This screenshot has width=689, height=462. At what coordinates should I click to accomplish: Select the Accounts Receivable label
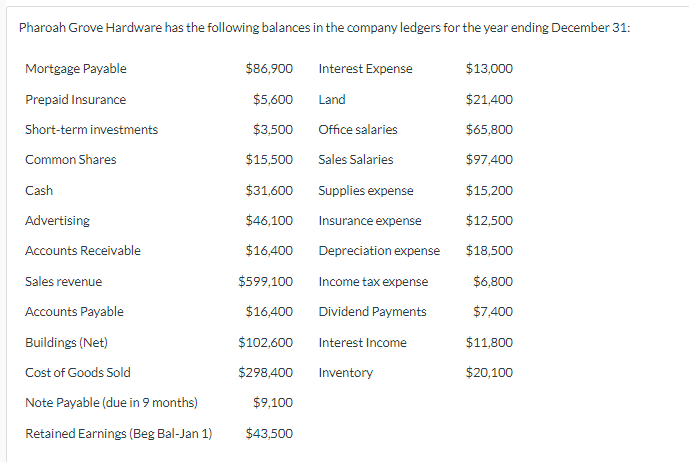[83, 251]
